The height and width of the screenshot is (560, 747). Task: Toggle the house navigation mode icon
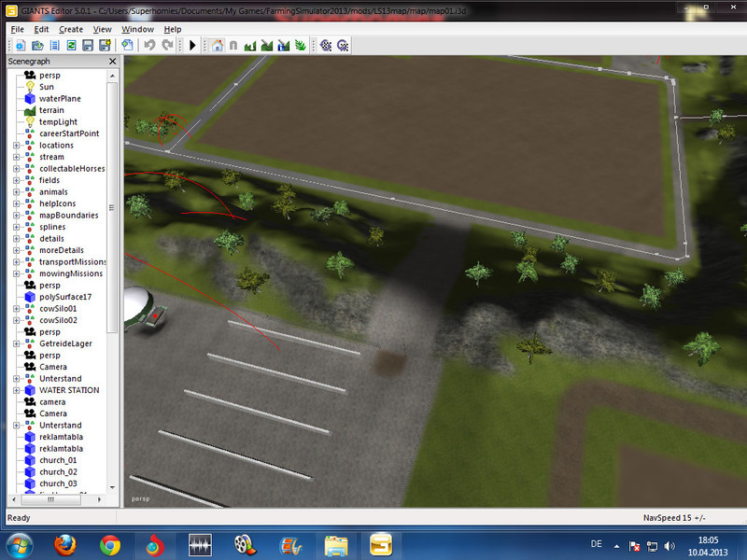click(218, 45)
